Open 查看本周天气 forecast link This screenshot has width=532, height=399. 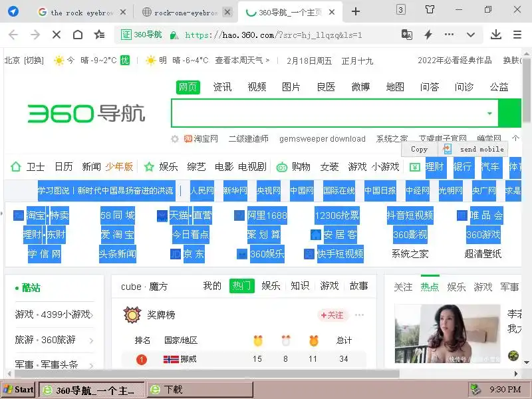[x=242, y=61]
